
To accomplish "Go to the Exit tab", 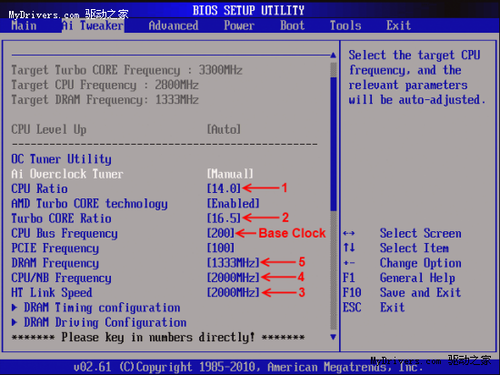I will pos(398,26).
